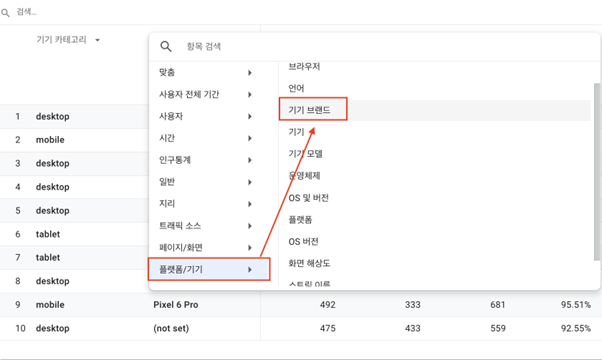Click the value 492 in row 9
602x360 pixels.
327,305
